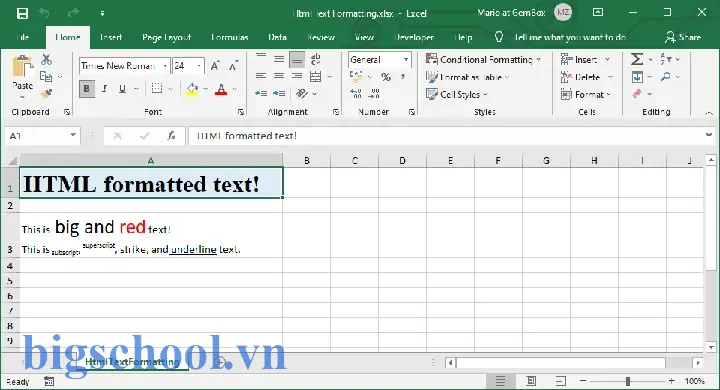Click the Copy icon
Screen dimensions: 720x390
coord(46,77)
